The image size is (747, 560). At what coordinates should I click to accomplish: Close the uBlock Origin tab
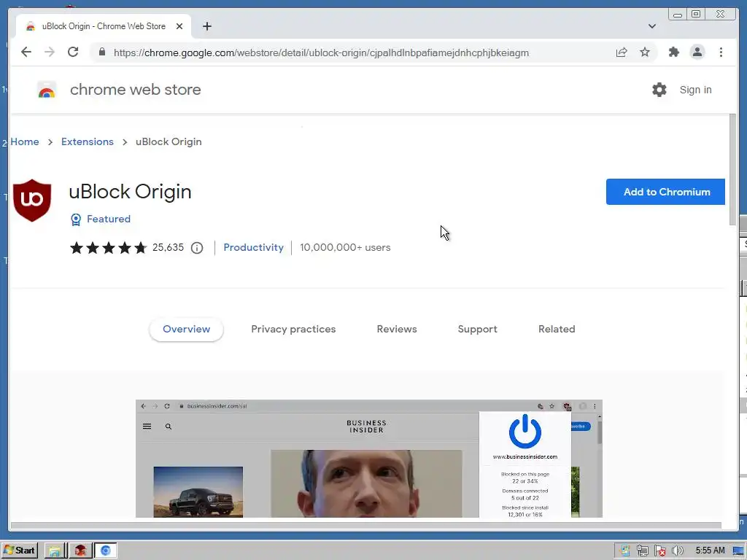179,26
